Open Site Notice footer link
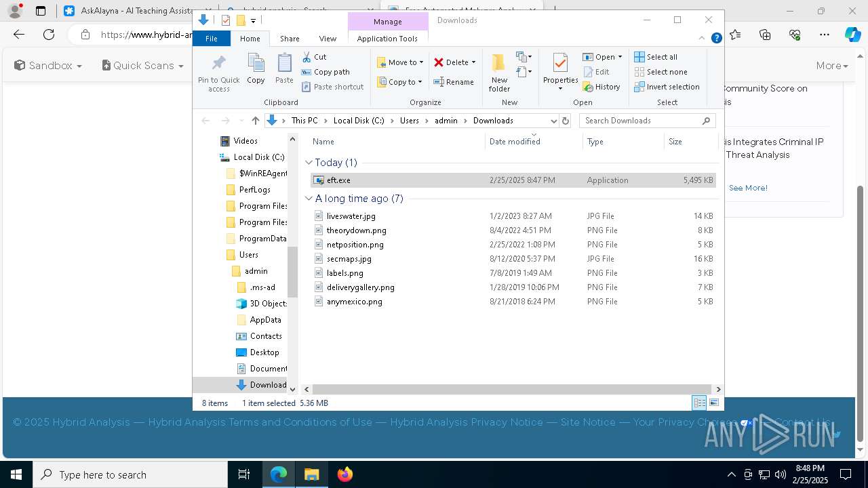This screenshot has height=488, width=868. coord(588,422)
